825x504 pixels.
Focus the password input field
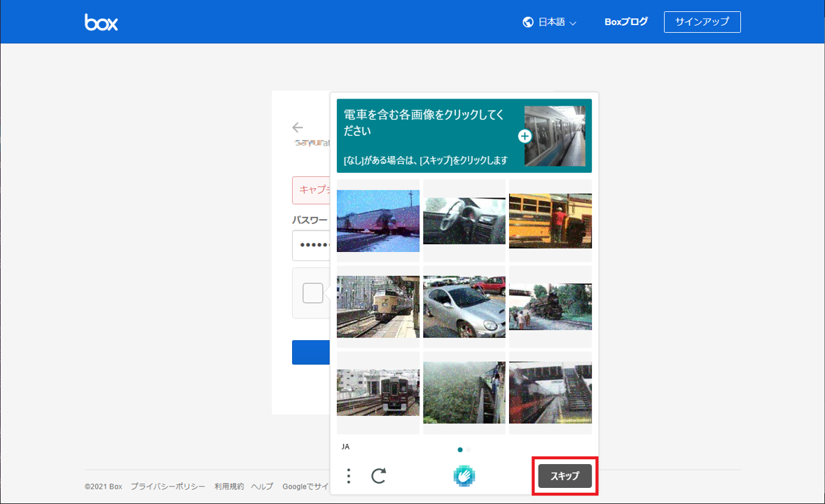(310, 245)
